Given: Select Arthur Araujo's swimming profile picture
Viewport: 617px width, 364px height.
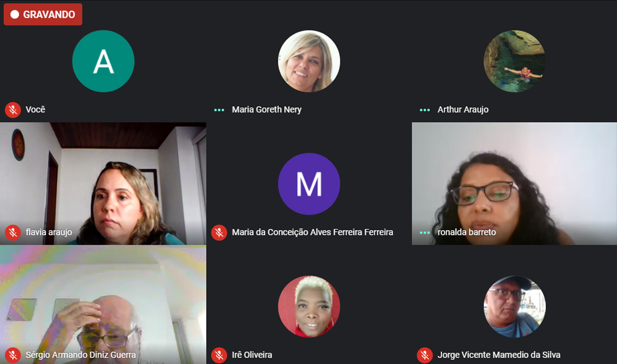Looking at the screenshot, I should click(515, 62).
